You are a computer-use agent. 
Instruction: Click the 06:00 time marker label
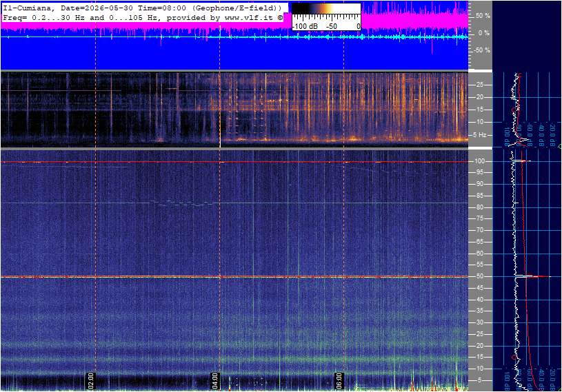click(339, 380)
